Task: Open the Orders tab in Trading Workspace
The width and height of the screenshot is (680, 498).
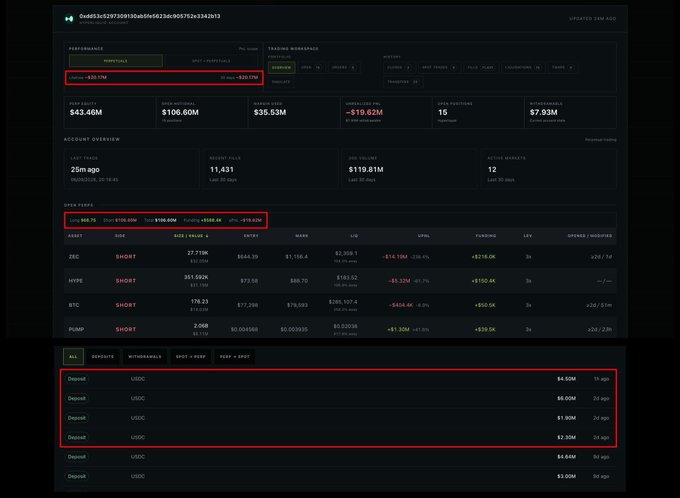Action: point(343,68)
